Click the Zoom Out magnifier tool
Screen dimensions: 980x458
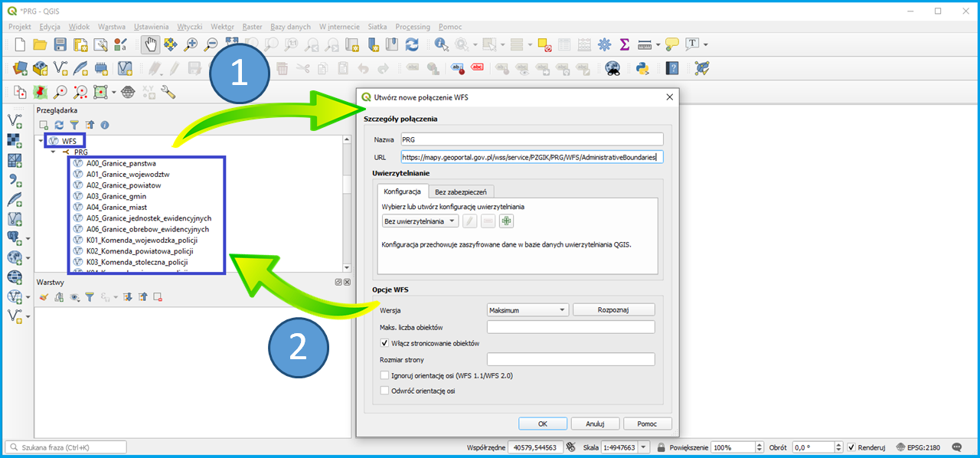(211, 45)
